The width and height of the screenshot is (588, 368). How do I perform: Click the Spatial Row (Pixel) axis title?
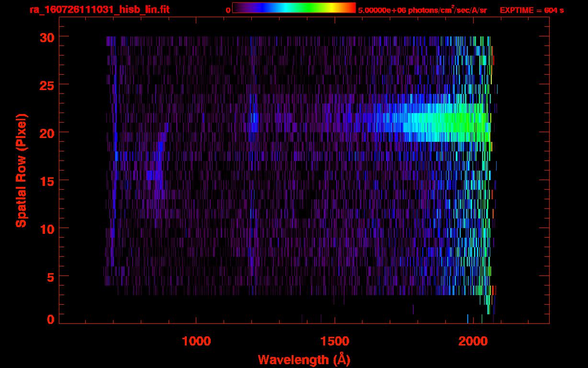[x=21, y=171]
